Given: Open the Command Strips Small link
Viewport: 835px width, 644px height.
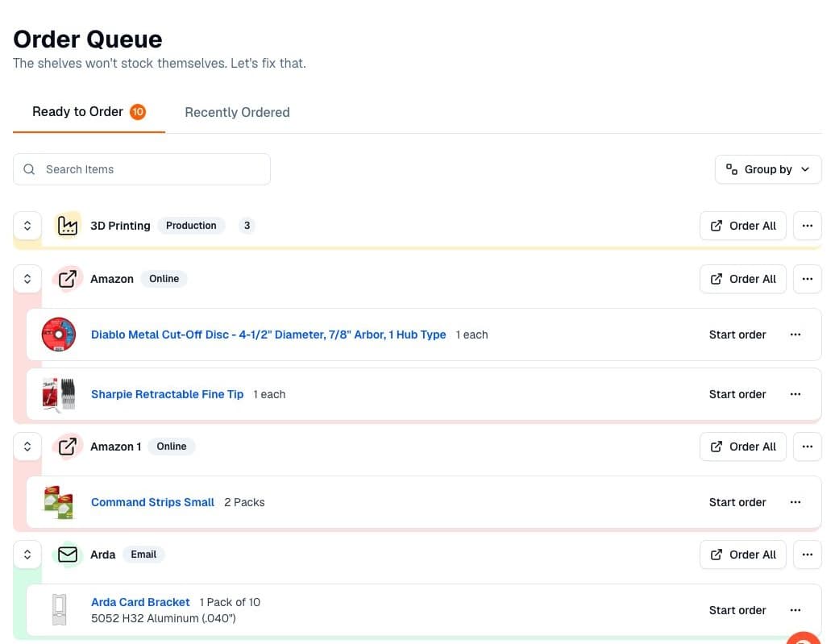Looking at the screenshot, I should click(x=153, y=502).
